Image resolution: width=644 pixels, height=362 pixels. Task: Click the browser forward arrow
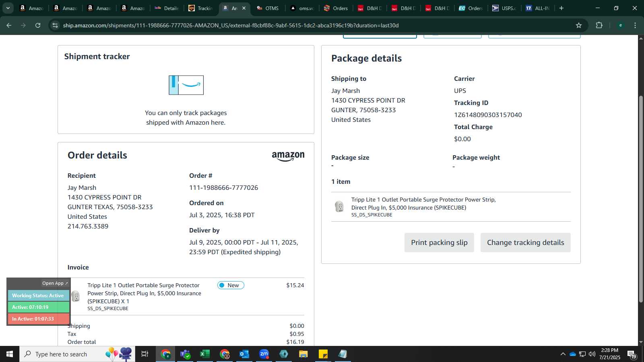point(23,25)
